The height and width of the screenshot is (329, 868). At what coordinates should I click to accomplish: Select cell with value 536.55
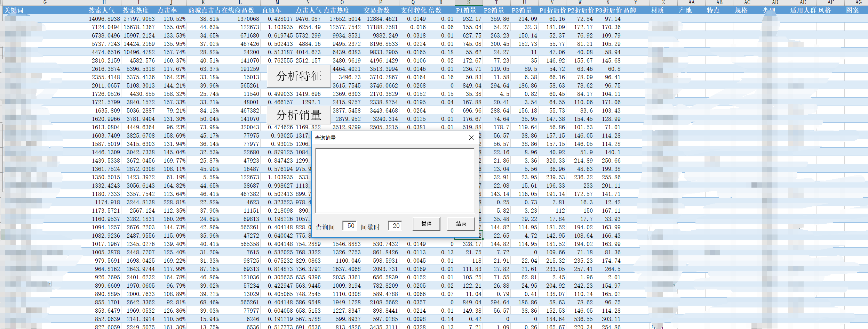click(x=580, y=319)
